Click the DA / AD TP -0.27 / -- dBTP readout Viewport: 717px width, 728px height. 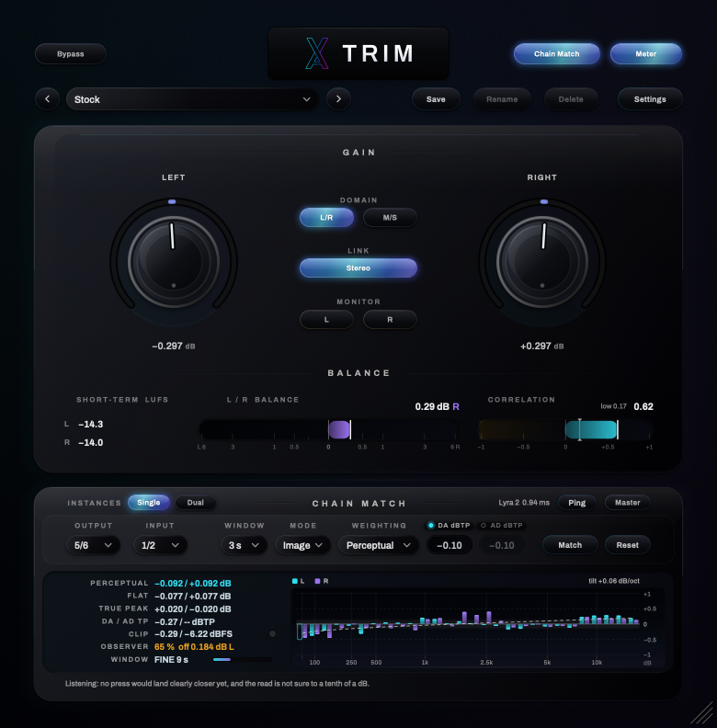coord(185,621)
